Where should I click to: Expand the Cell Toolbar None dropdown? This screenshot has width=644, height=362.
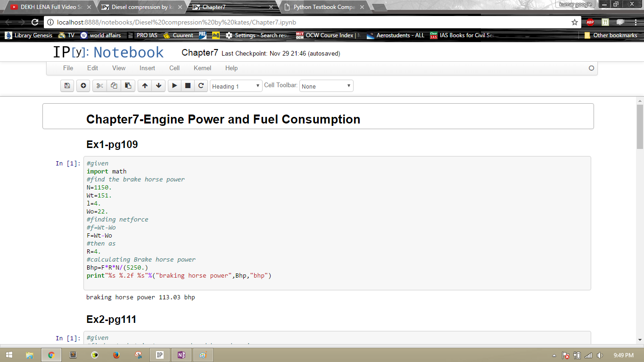point(326,86)
